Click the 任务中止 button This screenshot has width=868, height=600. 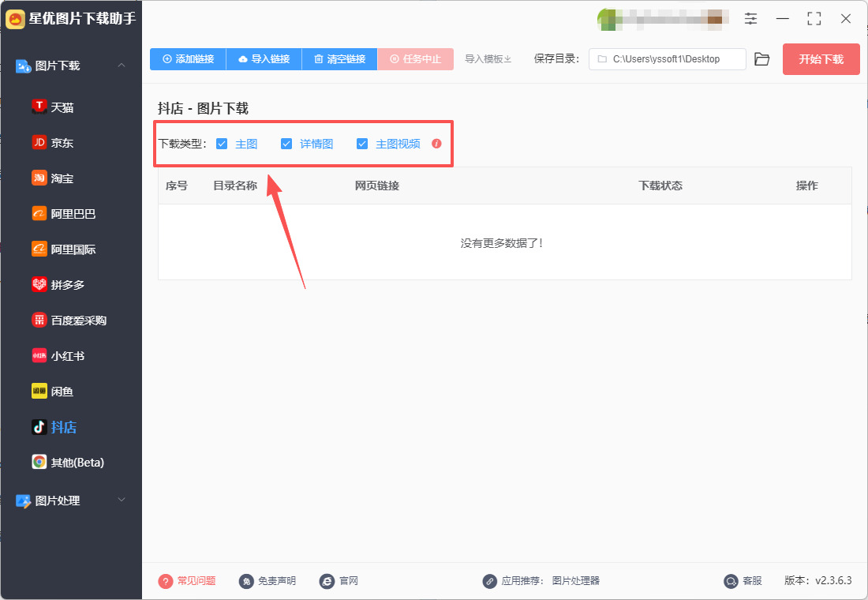[x=415, y=58]
